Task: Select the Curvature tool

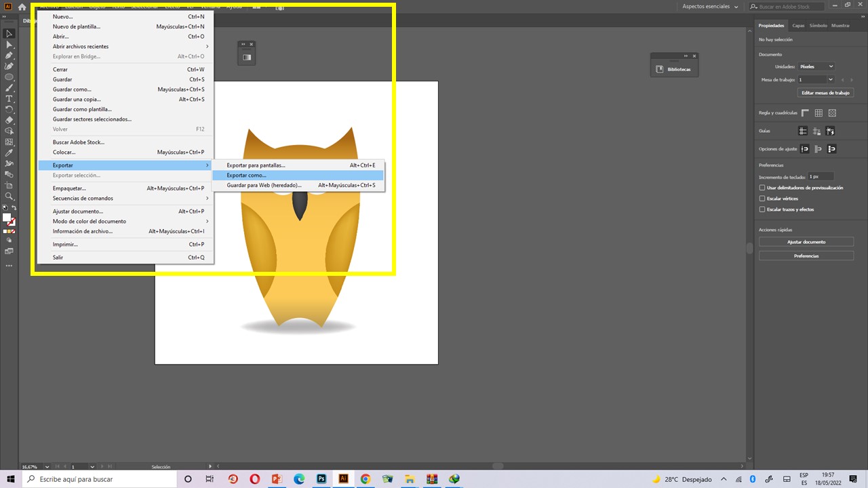Action: pos(9,66)
